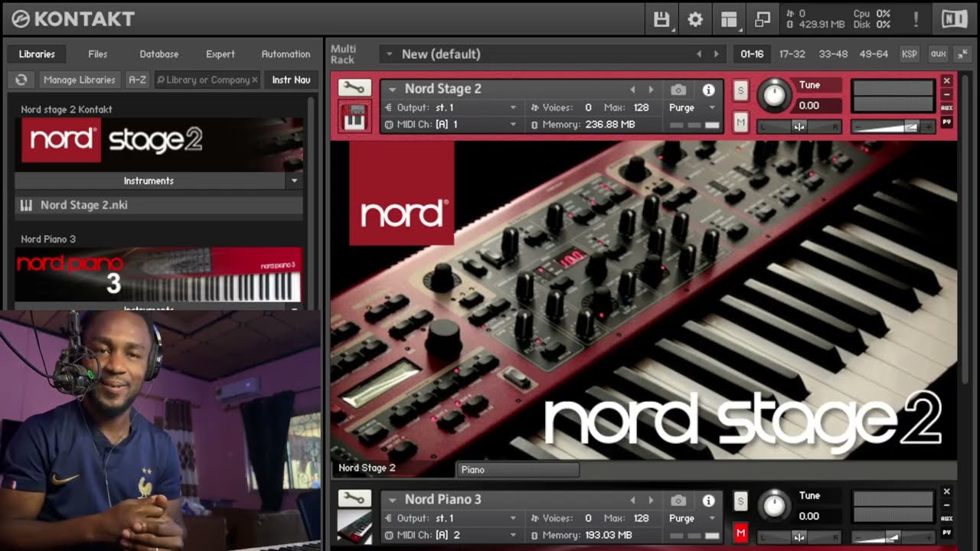Show rack page 33-48
The image size is (980, 551).
pyautogui.click(x=833, y=54)
